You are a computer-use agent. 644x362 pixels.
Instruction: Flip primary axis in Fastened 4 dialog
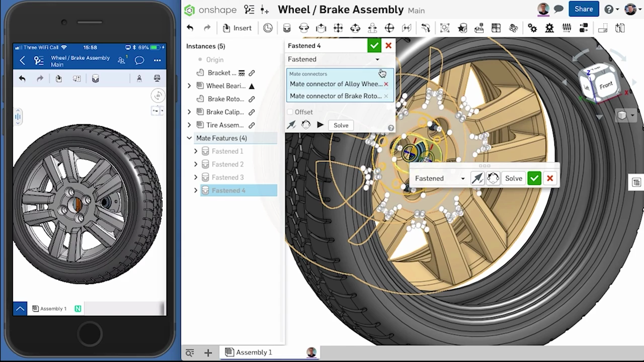pos(291,125)
